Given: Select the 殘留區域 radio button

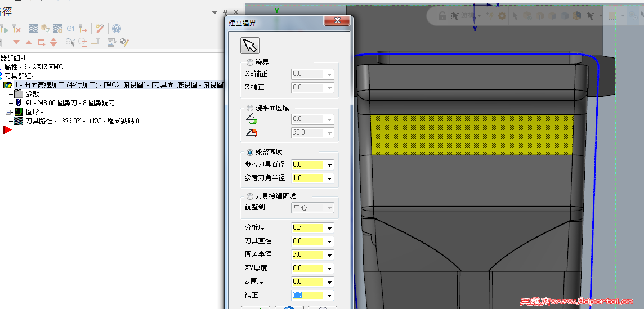Looking at the screenshot, I should [x=250, y=153].
